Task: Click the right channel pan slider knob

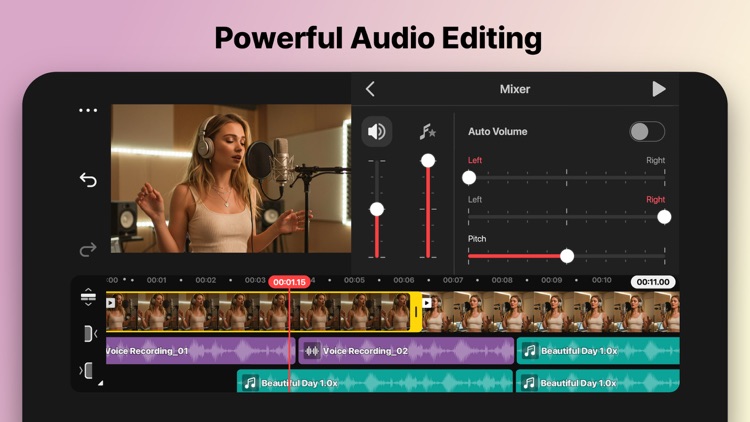Action: (x=664, y=217)
